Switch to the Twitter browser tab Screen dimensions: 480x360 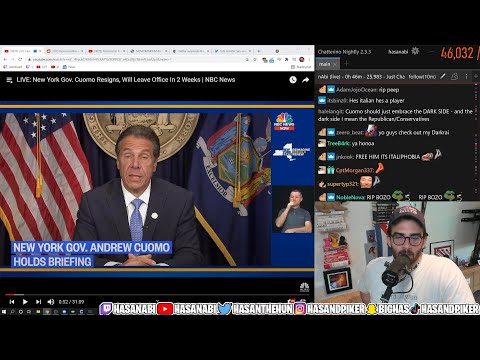232,51
